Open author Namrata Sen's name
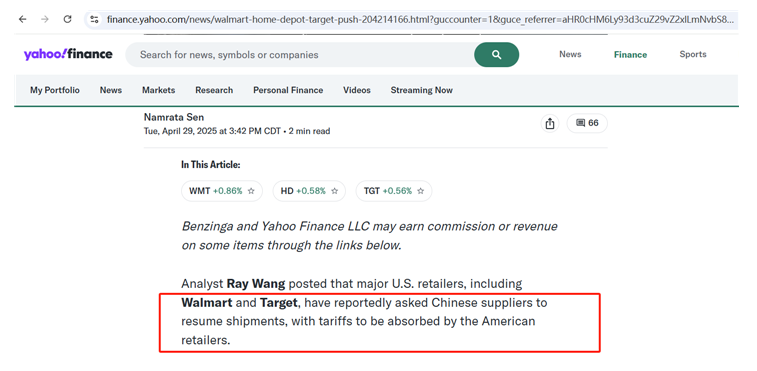 point(174,117)
